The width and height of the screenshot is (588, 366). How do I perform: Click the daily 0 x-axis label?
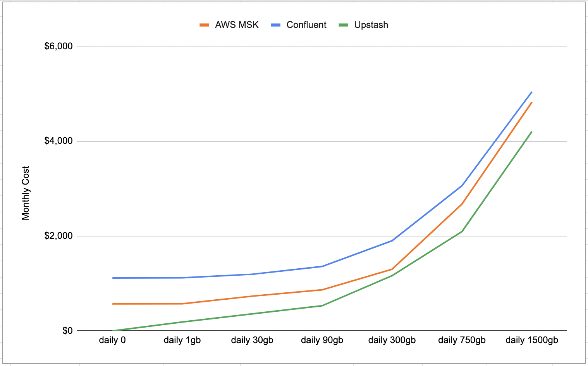tap(112, 340)
